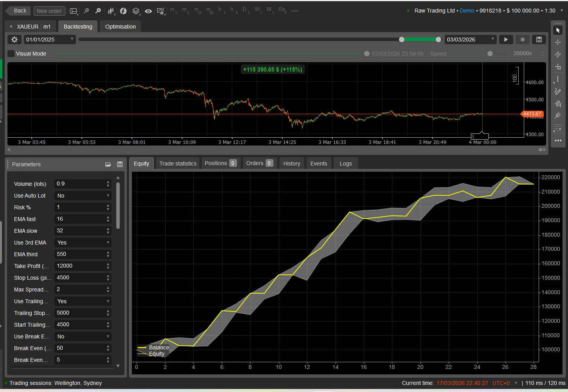Viewport: 568px width, 392px height.
Task: Open the Optimisation tab
Action: click(x=120, y=27)
